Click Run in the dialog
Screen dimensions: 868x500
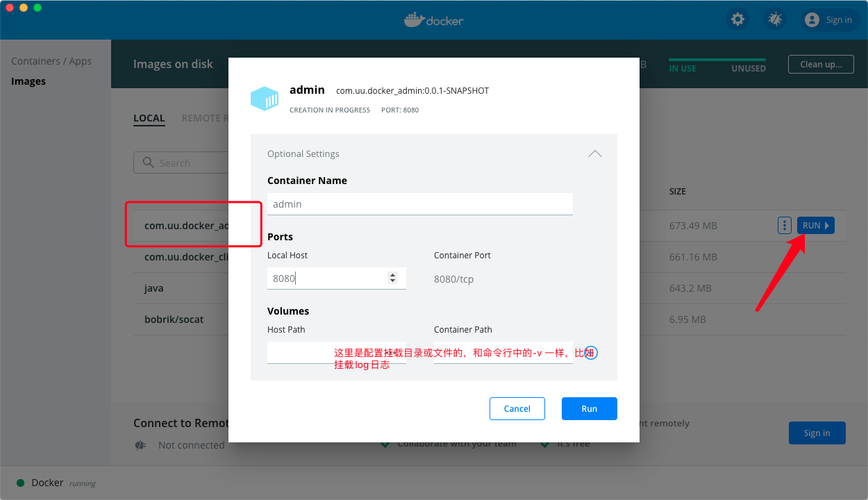click(x=590, y=409)
